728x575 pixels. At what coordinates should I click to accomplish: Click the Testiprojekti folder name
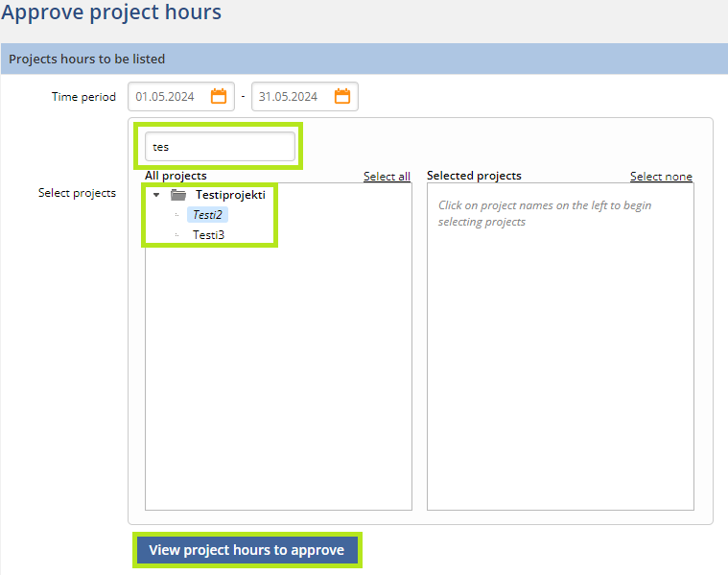point(230,195)
